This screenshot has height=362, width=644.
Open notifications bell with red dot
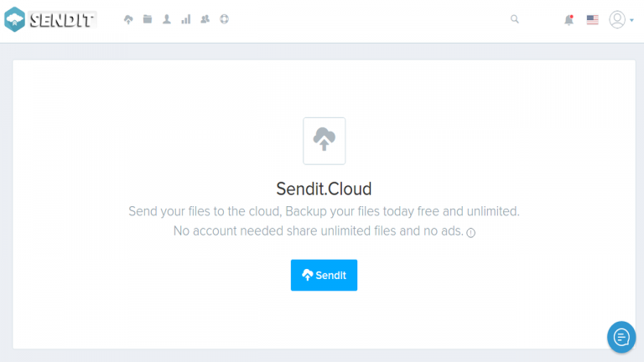pyautogui.click(x=569, y=20)
